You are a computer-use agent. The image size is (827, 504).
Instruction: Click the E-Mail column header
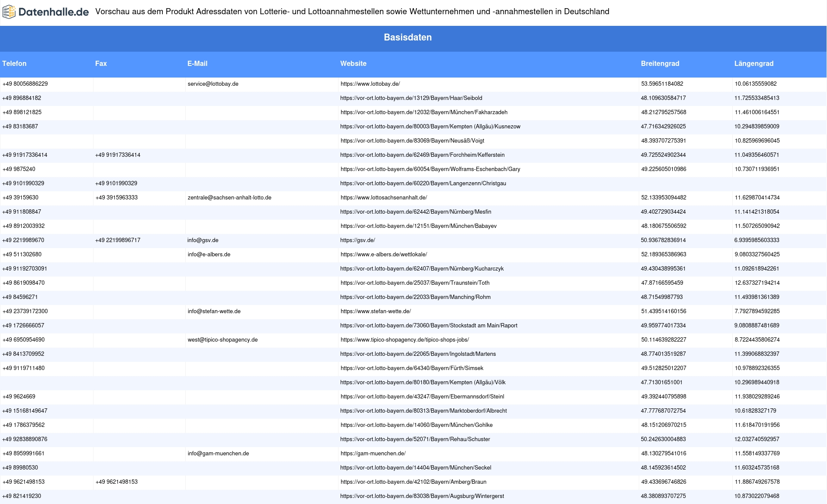tap(197, 63)
